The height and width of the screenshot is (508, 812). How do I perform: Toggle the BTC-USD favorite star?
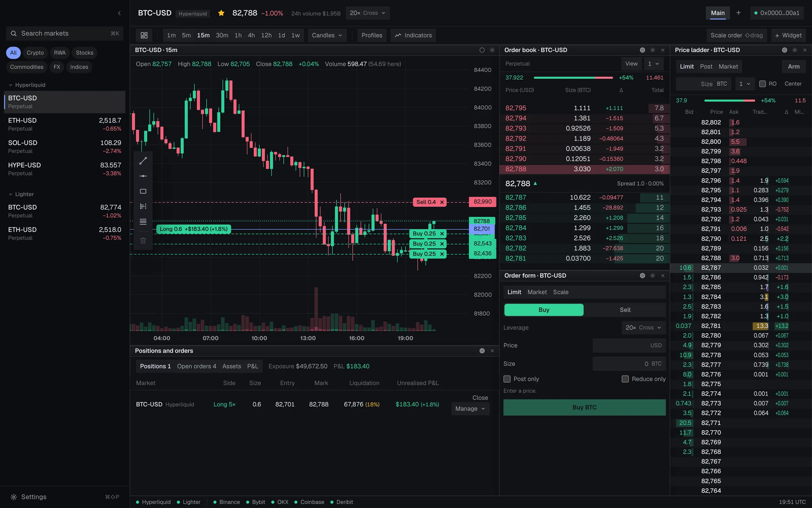[221, 13]
